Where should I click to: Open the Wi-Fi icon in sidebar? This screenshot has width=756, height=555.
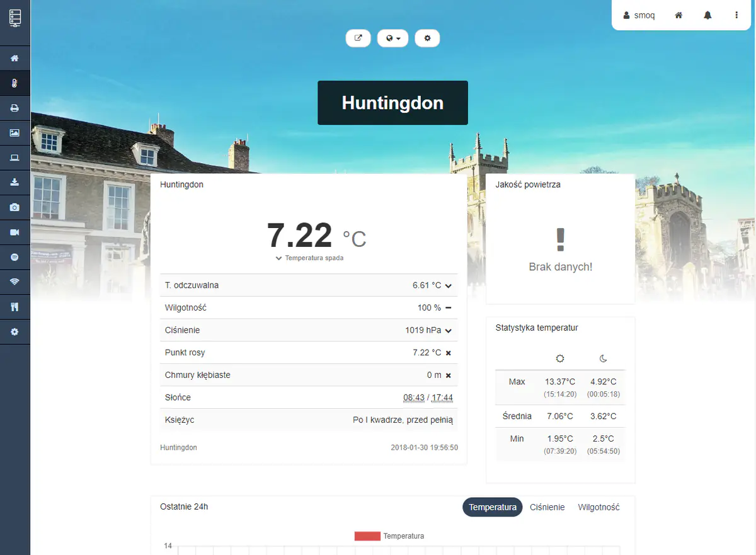(x=14, y=282)
